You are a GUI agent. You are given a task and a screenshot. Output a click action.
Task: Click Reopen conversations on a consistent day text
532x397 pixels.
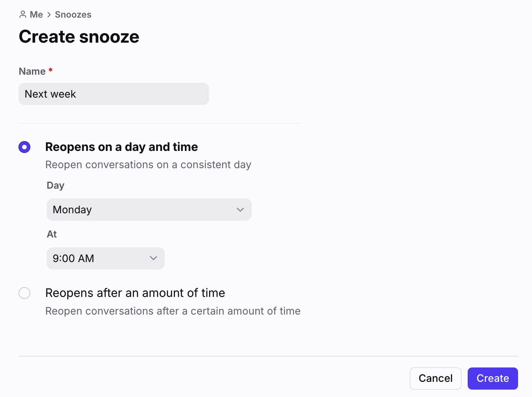point(148,164)
